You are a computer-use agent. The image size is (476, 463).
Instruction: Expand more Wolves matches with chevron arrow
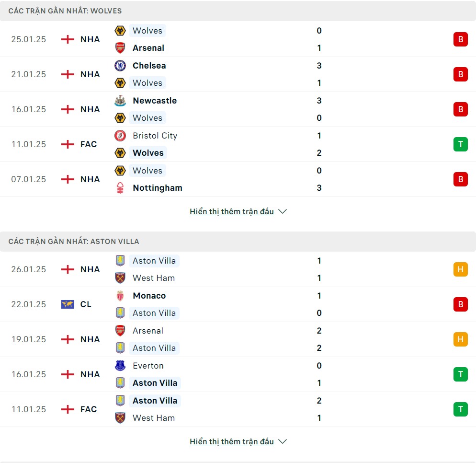(283, 211)
